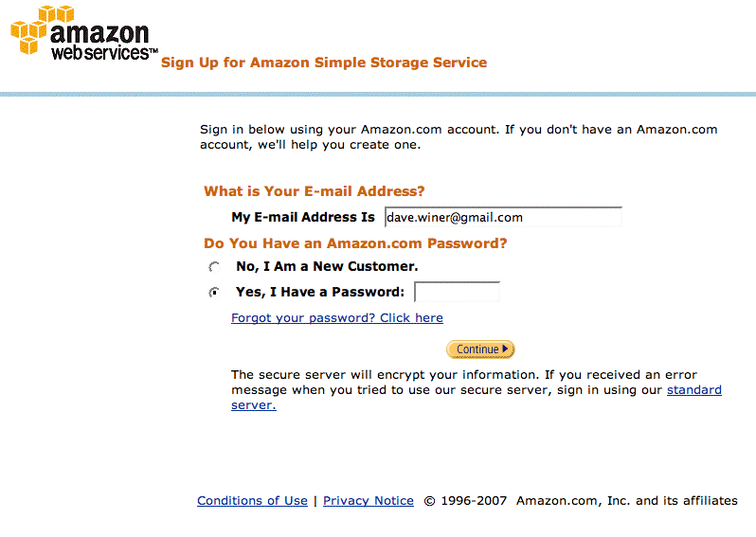Click into the empty password field

pos(457,292)
